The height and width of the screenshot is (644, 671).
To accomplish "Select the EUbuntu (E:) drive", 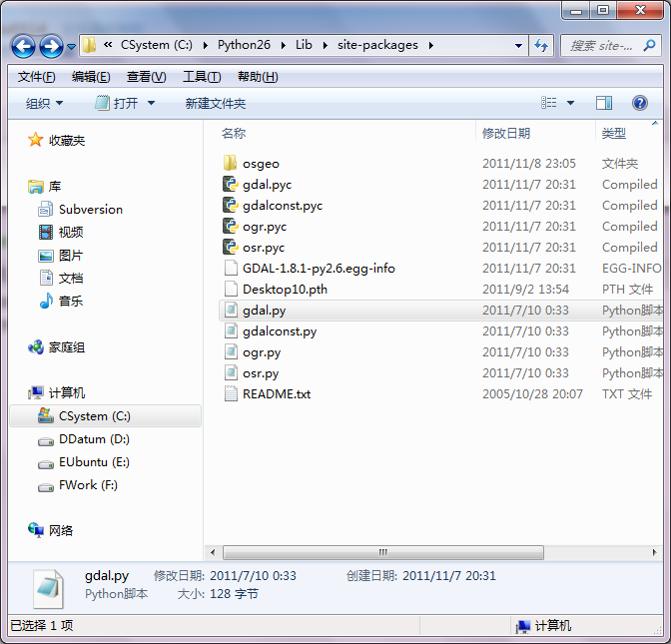I will pos(94,462).
